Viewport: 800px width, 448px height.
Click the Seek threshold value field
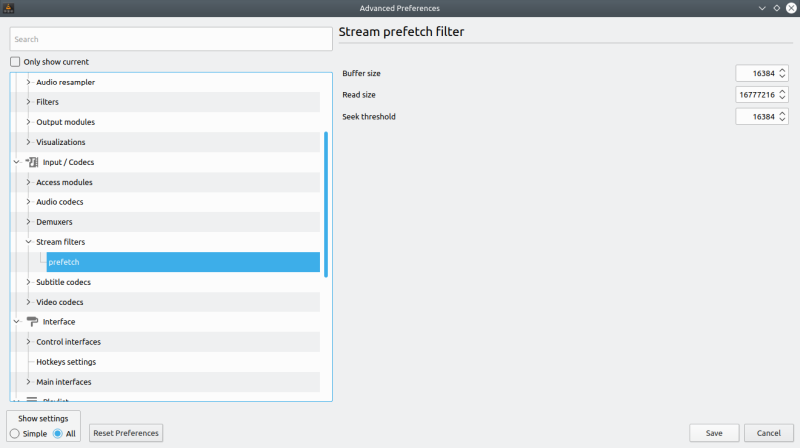pyautogui.click(x=757, y=117)
